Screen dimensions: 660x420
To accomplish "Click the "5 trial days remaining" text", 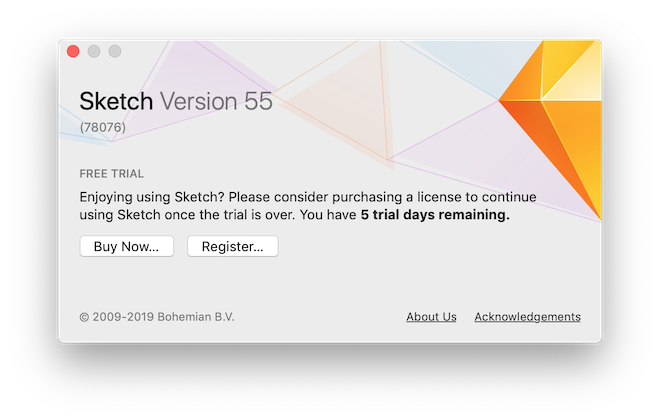I will [435, 214].
